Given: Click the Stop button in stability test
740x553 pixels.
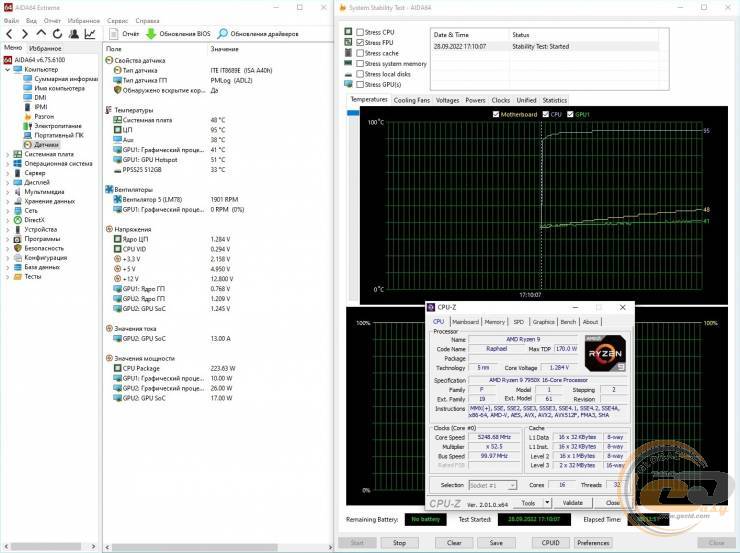Looking at the screenshot, I should [399, 543].
